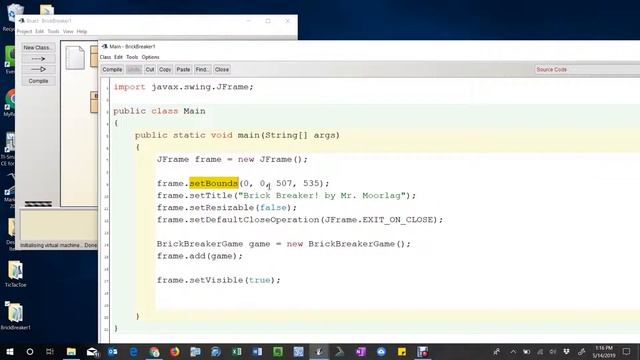This screenshot has height=360, width=640.
Task: Open Task View in the taskbar
Action: click(50, 351)
